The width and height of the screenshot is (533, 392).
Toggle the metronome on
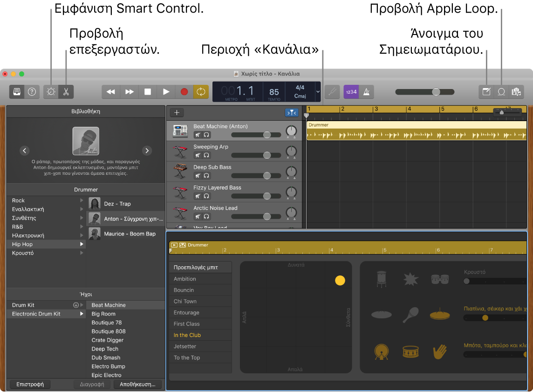pyautogui.click(x=367, y=92)
